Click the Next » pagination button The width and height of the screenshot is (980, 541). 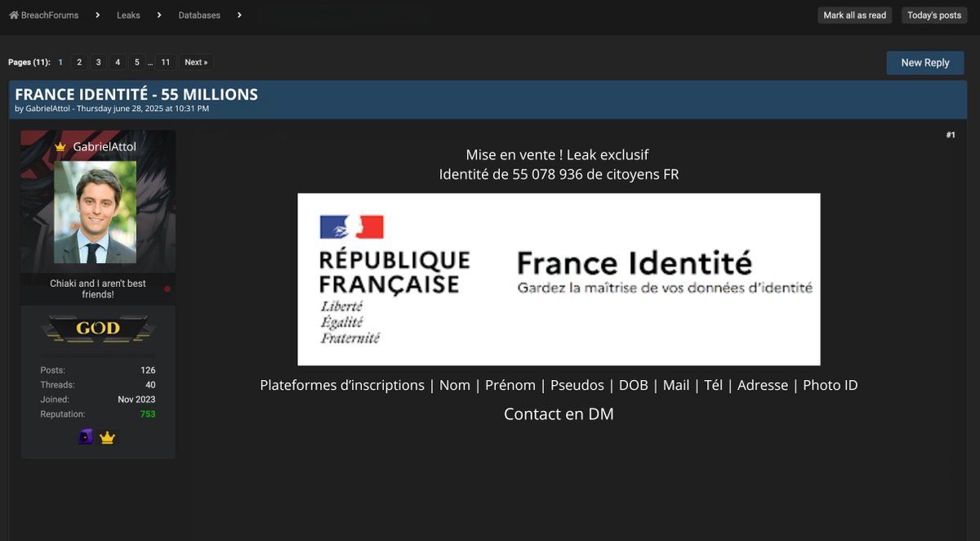click(x=196, y=62)
